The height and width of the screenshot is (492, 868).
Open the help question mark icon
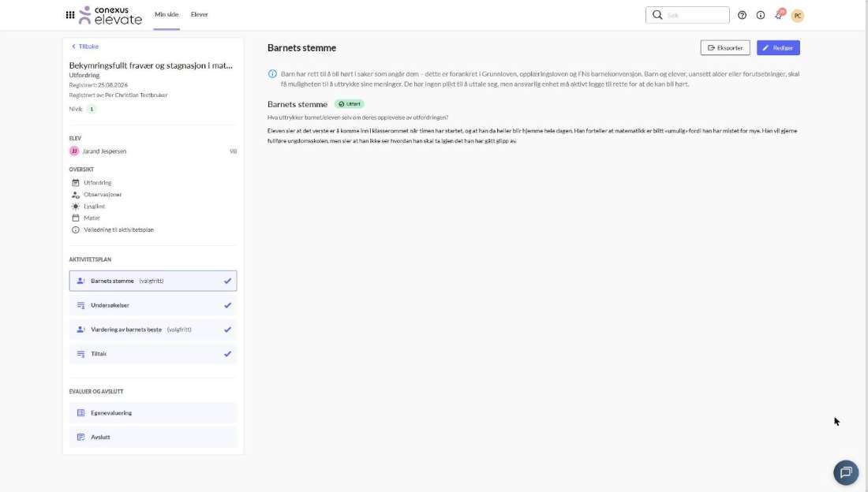click(x=742, y=16)
